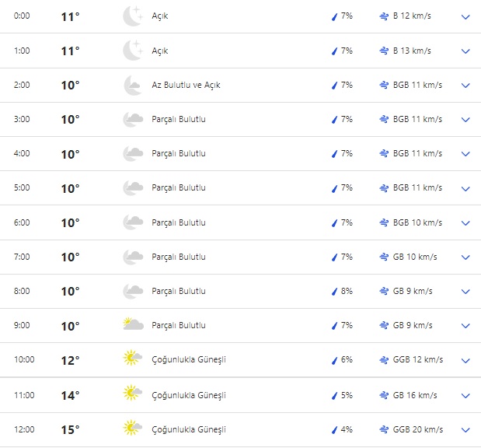
Task: Click the 'Az Bulutlu ve Açık' description
Action: (186, 85)
